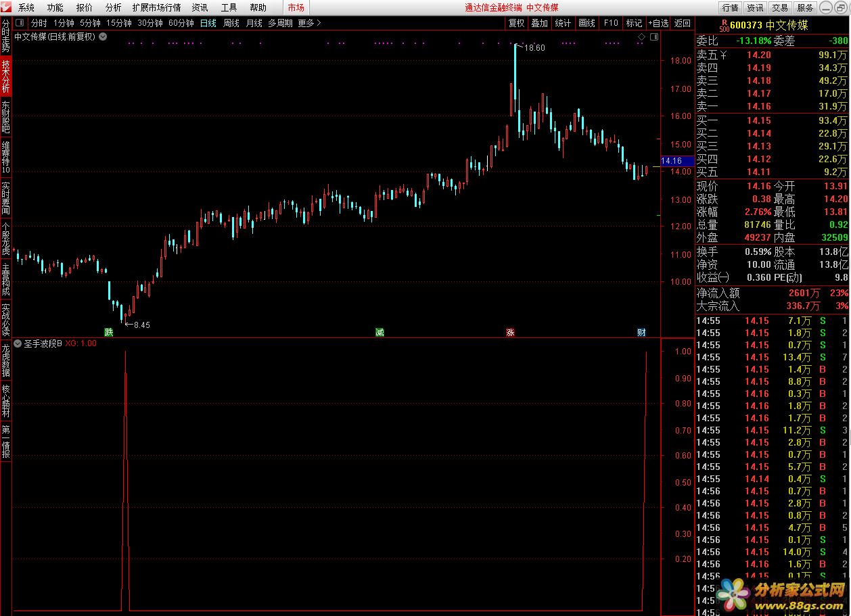Click the 标记 mark button
The image size is (851, 616).
pyautogui.click(x=634, y=23)
